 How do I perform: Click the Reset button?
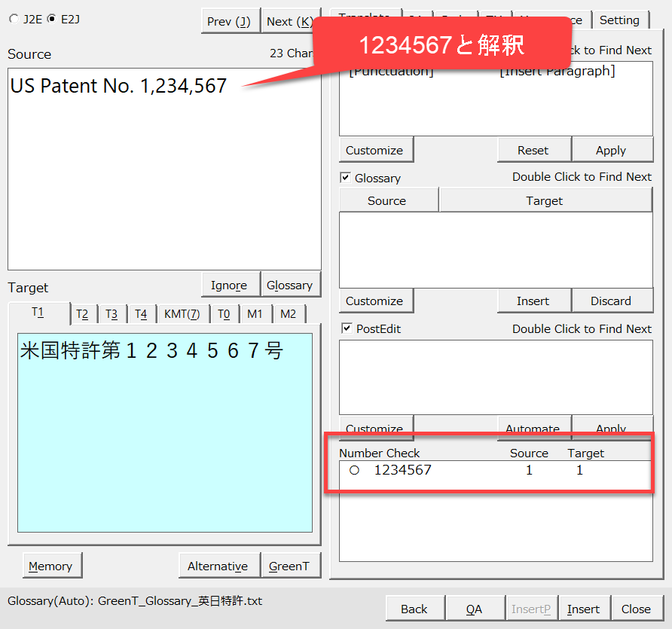(x=533, y=150)
